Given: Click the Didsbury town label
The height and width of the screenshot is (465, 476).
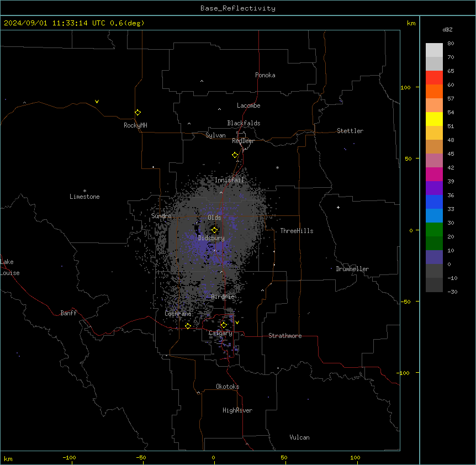Looking at the screenshot, I should [211, 238].
